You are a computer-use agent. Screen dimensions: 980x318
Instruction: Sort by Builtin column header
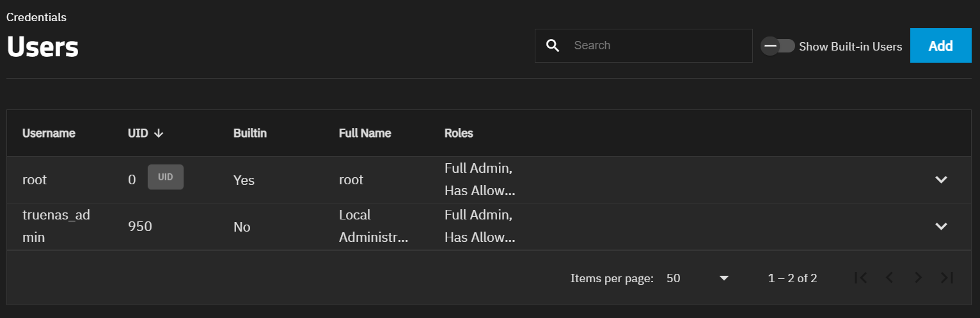pyautogui.click(x=250, y=133)
